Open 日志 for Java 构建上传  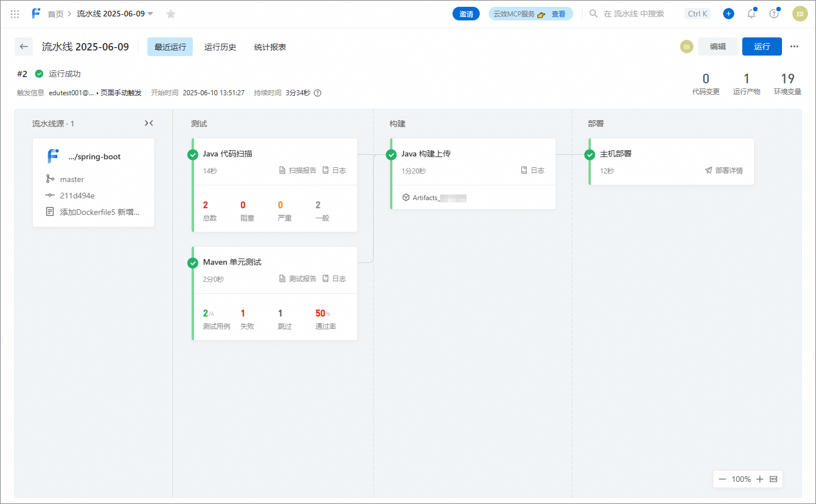532,170
